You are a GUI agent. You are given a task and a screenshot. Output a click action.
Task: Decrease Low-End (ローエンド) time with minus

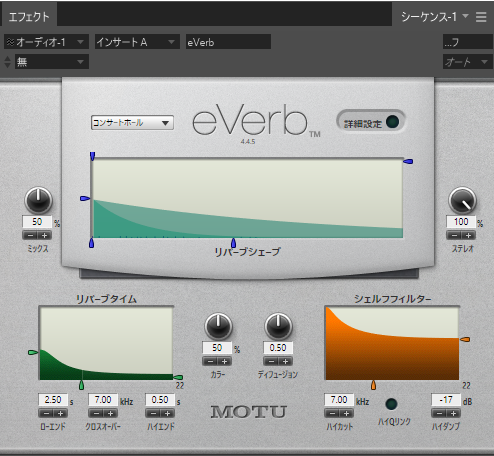point(46,413)
